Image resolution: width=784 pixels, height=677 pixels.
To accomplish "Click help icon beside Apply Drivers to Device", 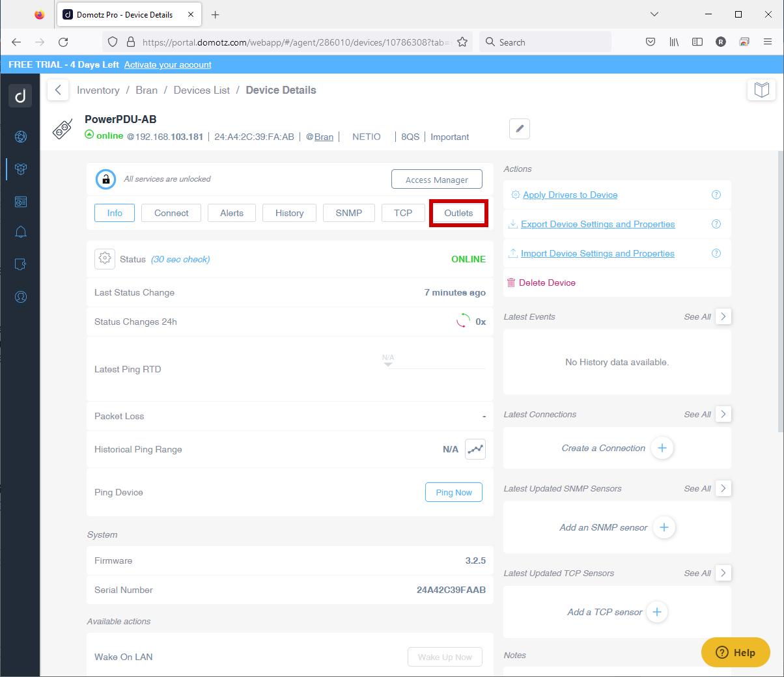I will coord(716,195).
